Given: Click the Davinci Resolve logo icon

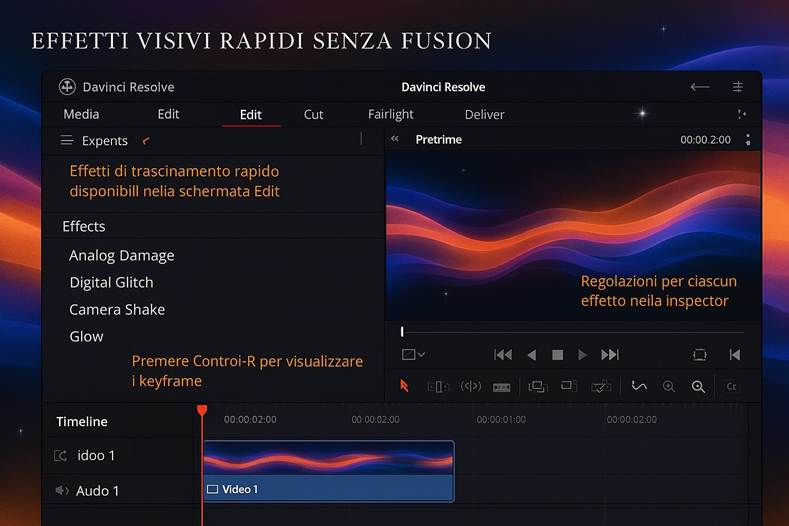Looking at the screenshot, I should pos(67,87).
